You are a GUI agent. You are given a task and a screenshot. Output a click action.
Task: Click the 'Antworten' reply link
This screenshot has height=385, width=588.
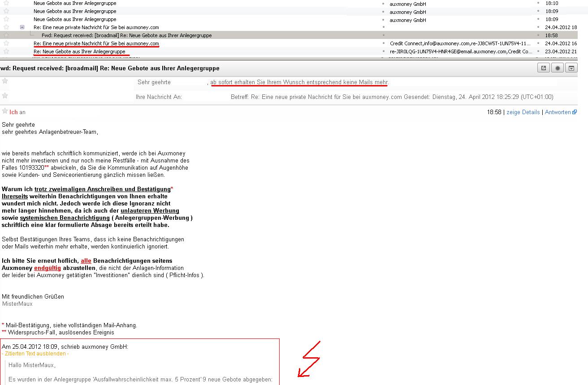point(558,112)
